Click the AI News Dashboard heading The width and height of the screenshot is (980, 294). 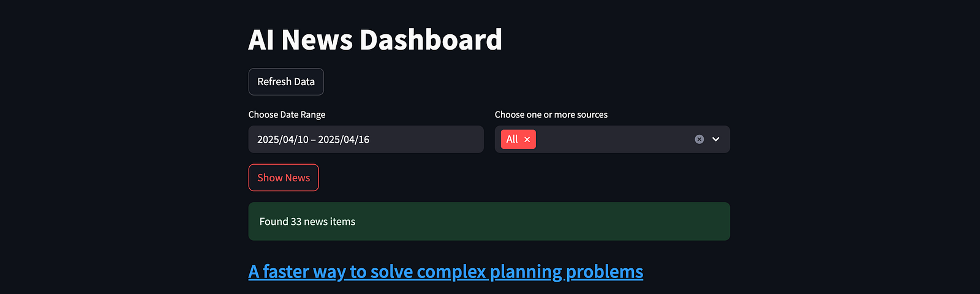coord(375,40)
